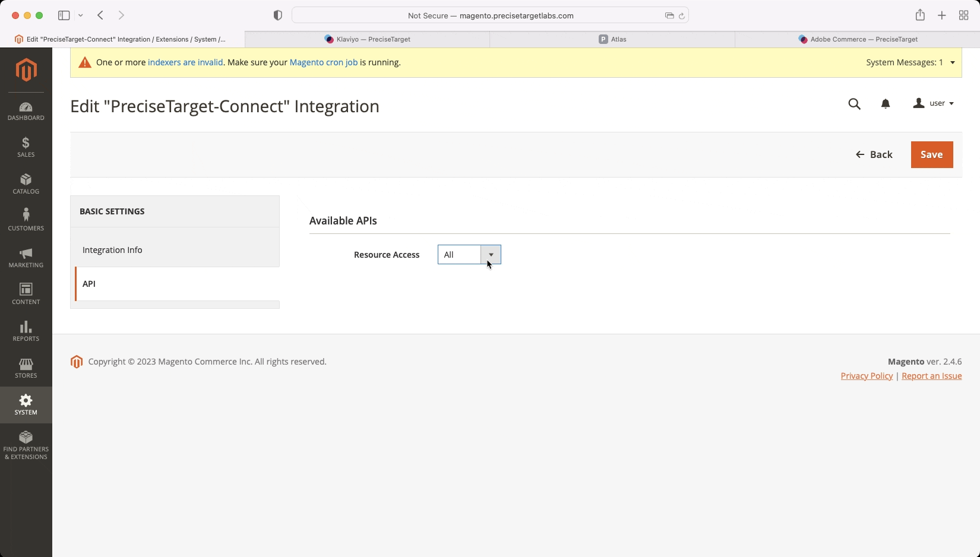Open the Marketing menu
The image size is (980, 557).
coord(26,258)
